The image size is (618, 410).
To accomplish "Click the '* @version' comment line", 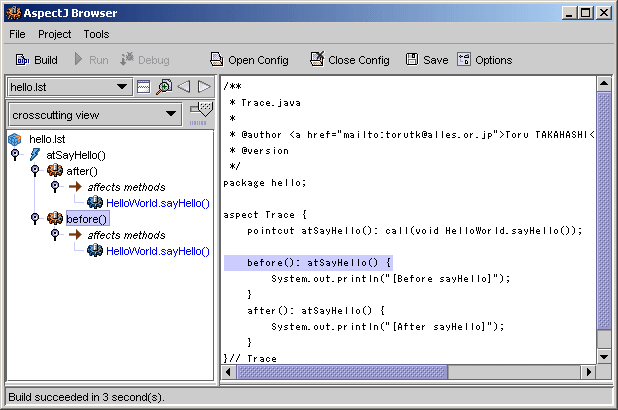I will (259, 151).
